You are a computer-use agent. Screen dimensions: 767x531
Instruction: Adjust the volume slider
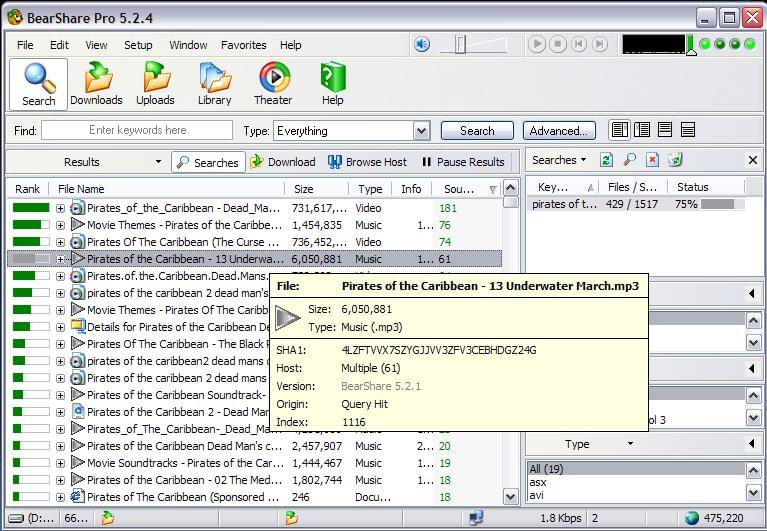[x=460, y=44]
